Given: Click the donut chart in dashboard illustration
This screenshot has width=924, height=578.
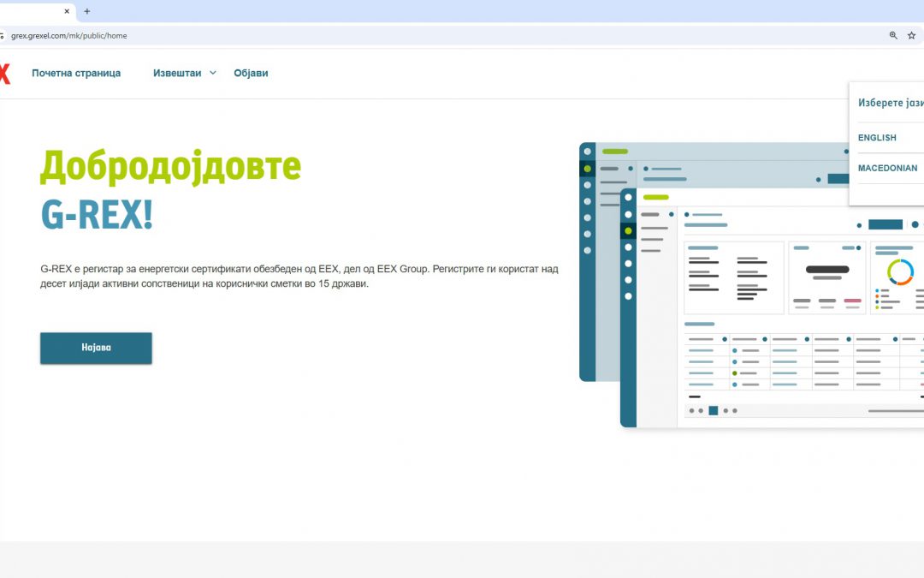Looking at the screenshot, I should pos(900,272).
